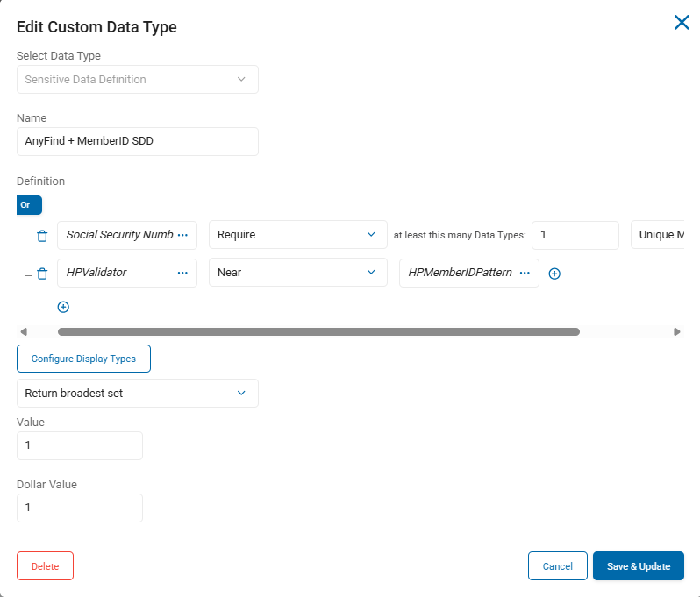
Task: Add condition after HPMemberIDPattern with plus icon
Action: (x=554, y=274)
